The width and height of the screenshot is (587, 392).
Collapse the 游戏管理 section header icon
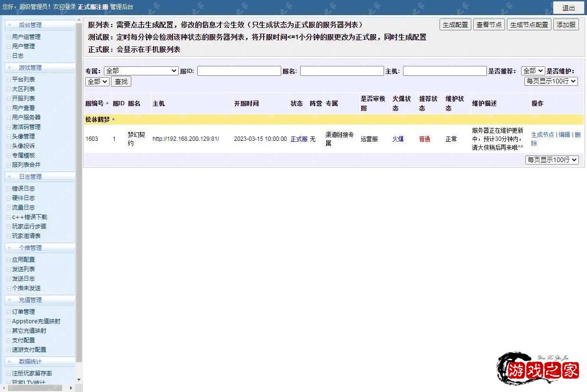(9, 67)
